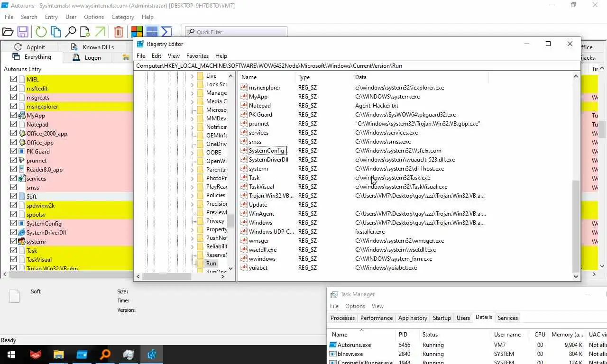This screenshot has width=607, height=364.
Task: Uncheck the msnexplorer entry checkbox
Action: pos(13,106)
